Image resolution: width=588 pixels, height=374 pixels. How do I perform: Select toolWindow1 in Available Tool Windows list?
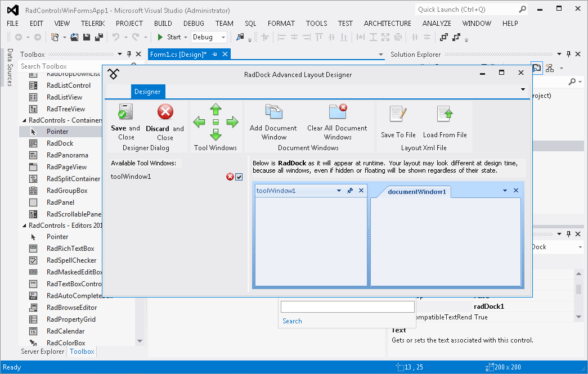[131, 177]
